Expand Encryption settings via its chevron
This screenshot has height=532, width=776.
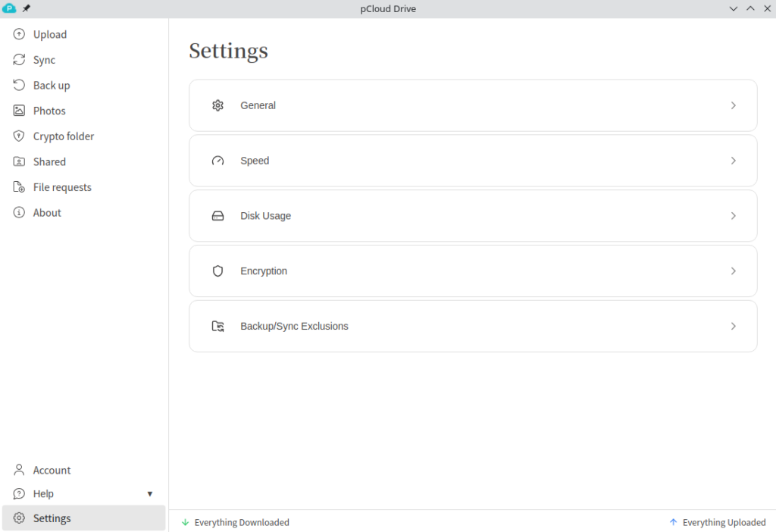[x=733, y=271]
